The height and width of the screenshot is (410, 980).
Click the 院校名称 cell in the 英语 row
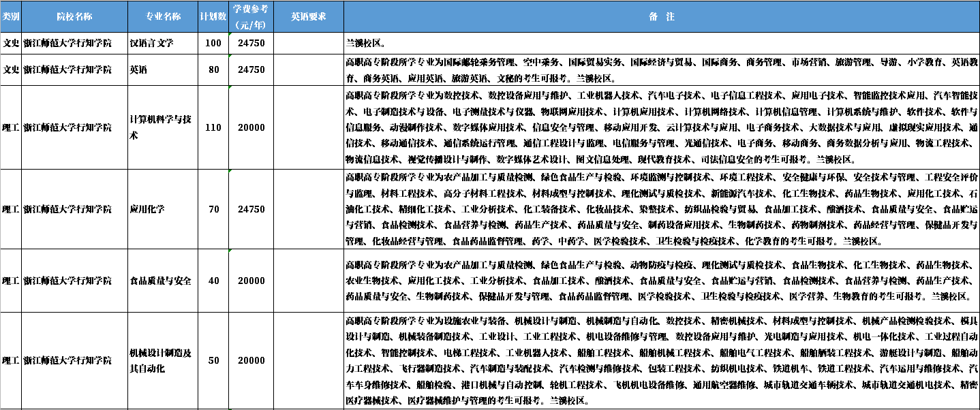[x=75, y=69]
